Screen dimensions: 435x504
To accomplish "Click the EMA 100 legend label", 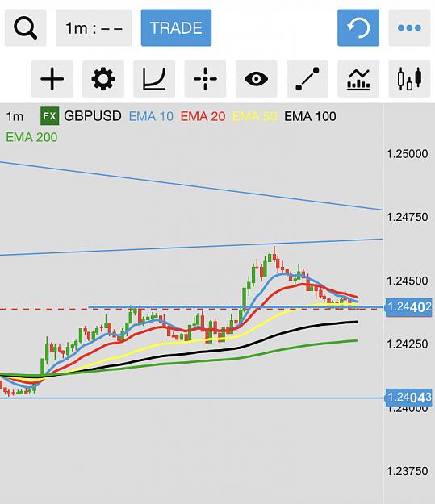I will click(310, 116).
